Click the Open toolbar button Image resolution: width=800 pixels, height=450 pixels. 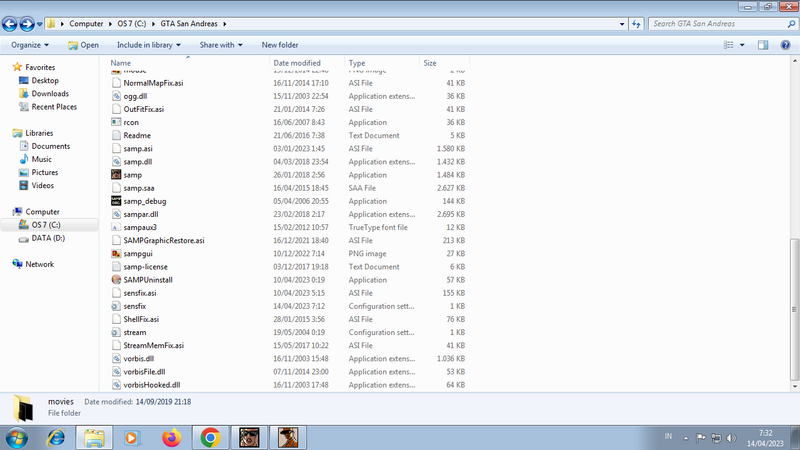tap(84, 45)
